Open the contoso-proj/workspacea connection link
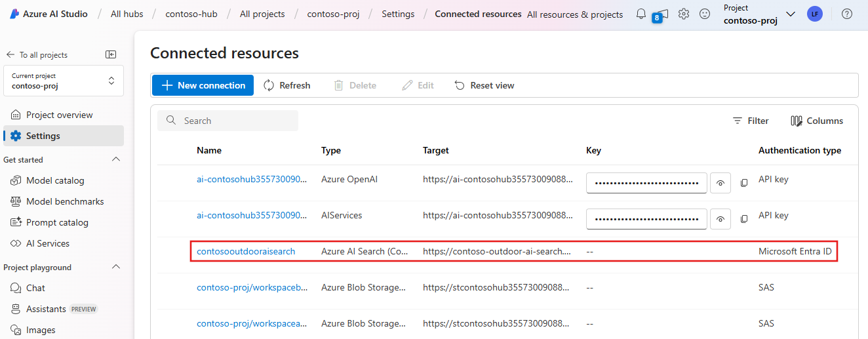This screenshot has height=339, width=868. point(252,323)
